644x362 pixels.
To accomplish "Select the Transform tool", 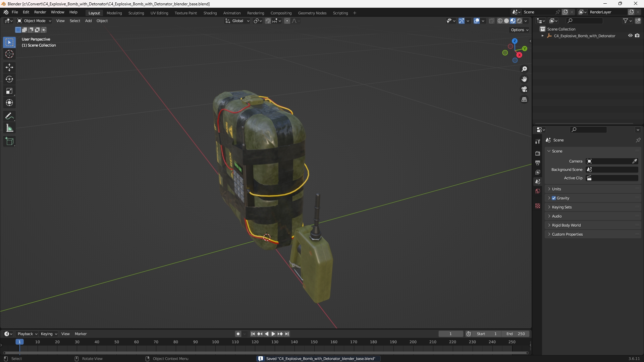I will point(9,103).
